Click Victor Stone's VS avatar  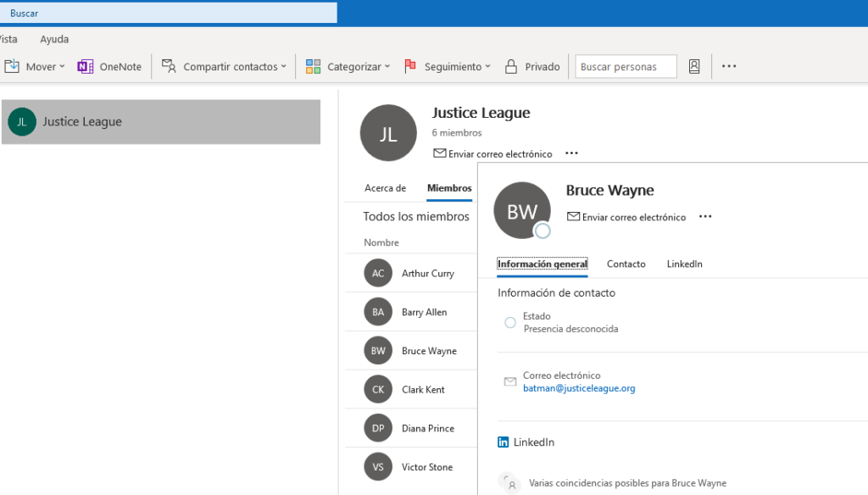[378, 467]
